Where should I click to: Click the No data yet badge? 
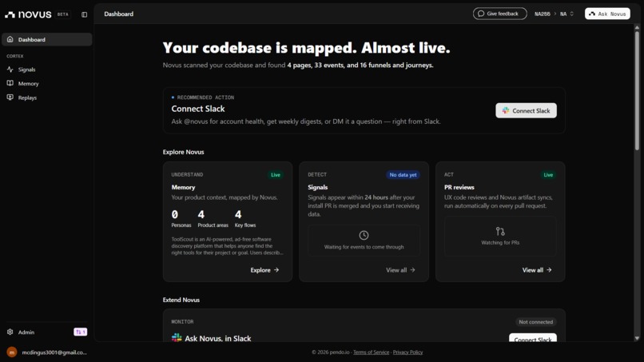pyautogui.click(x=403, y=175)
